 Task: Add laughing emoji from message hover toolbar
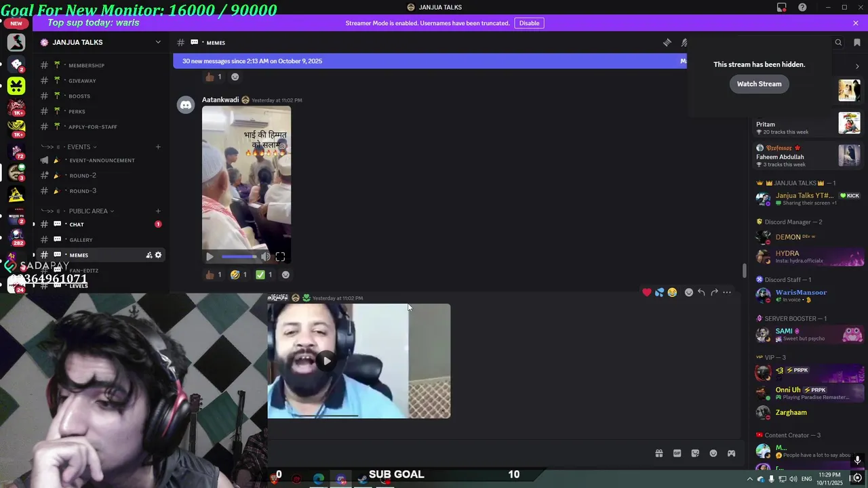click(672, 292)
